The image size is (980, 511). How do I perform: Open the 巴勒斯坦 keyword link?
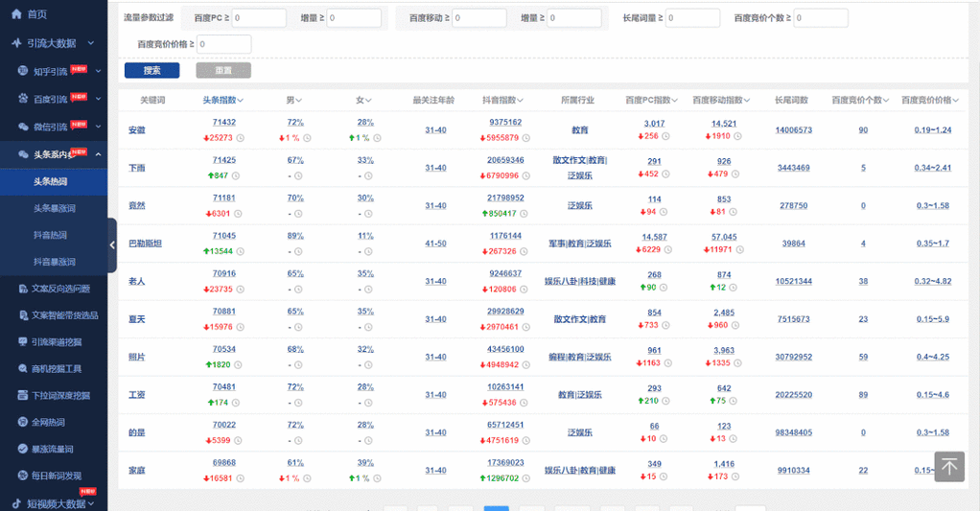point(145,244)
